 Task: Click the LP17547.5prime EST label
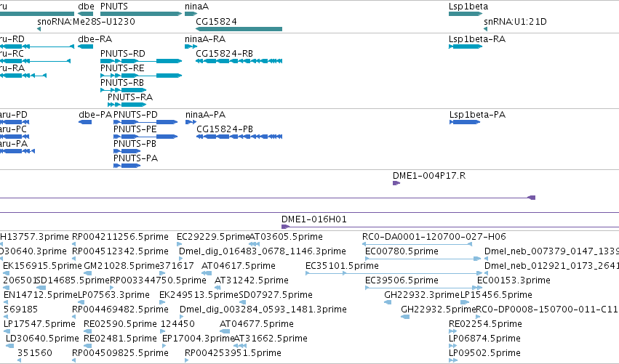(39, 324)
